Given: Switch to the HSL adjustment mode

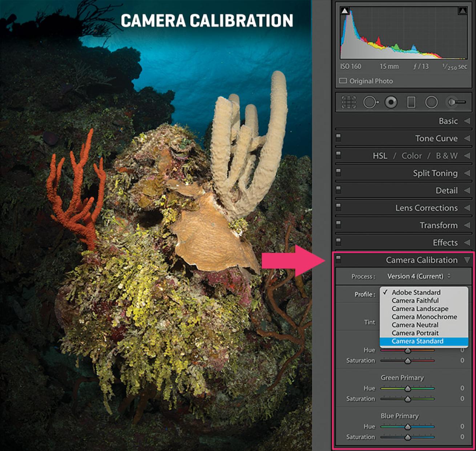Looking at the screenshot, I should click(380, 156).
